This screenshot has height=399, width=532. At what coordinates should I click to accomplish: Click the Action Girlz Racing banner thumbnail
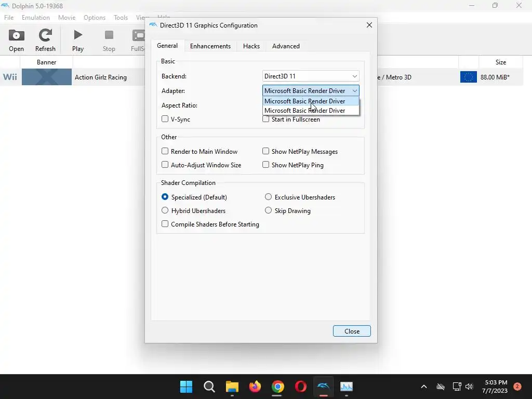[47, 77]
